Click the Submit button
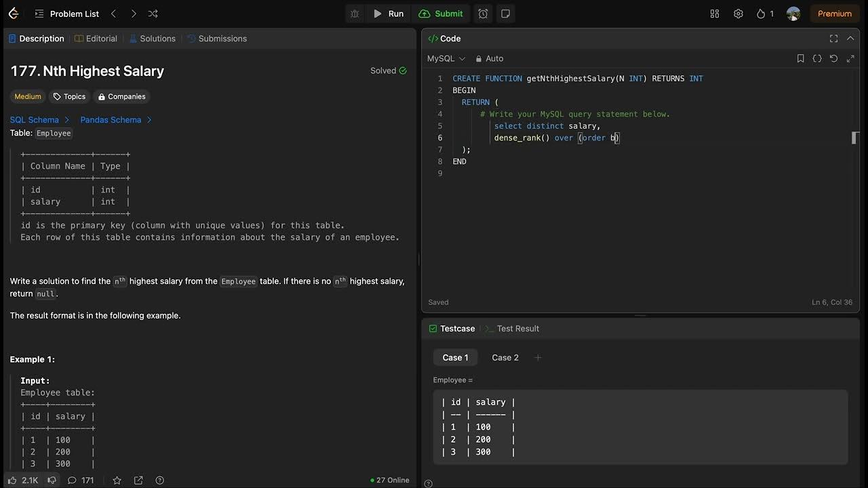Screen dimensions: 868x488 click(x=441, y=14)
